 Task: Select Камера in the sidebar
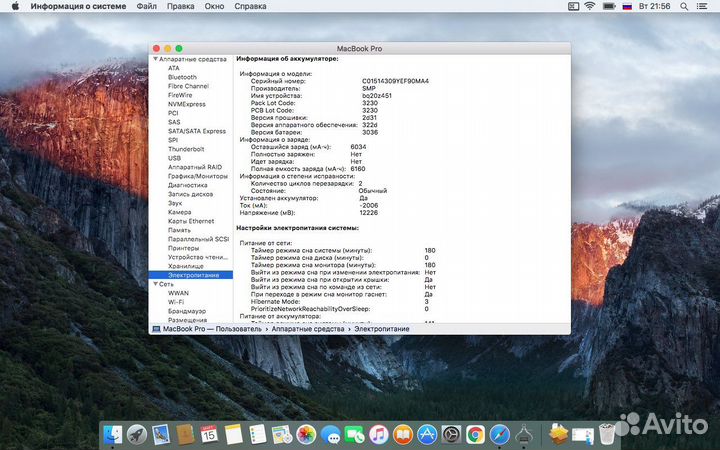180,212
